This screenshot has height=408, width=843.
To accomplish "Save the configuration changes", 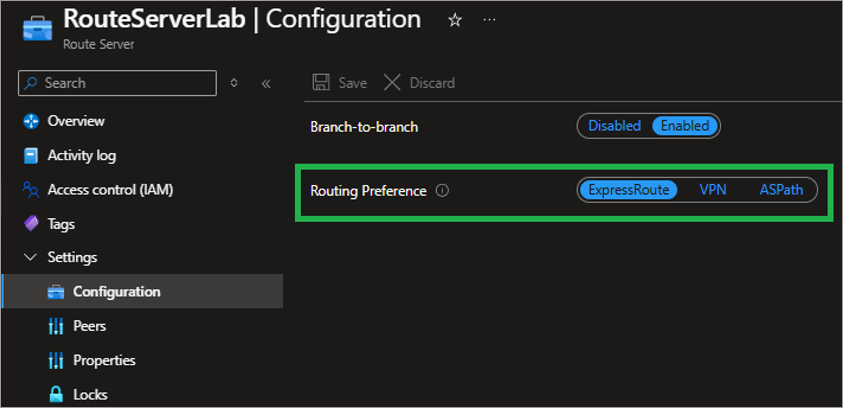I will [340, 83].
